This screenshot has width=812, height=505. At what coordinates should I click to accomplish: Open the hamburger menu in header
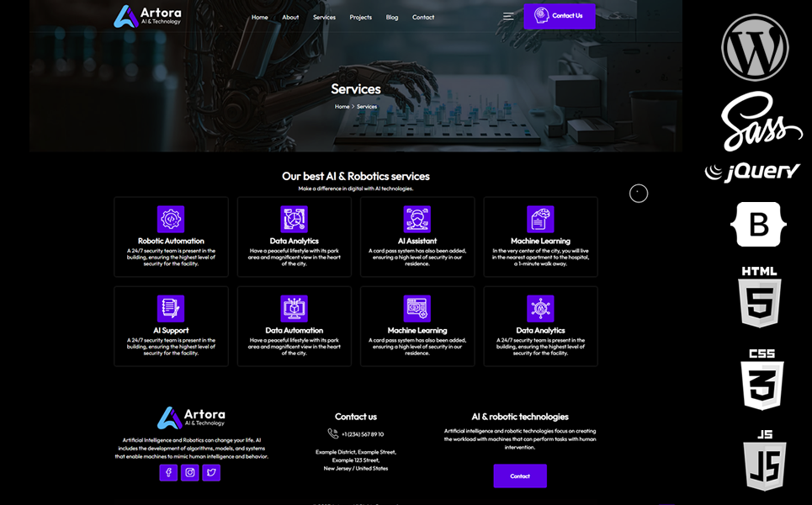click(508, 16)
